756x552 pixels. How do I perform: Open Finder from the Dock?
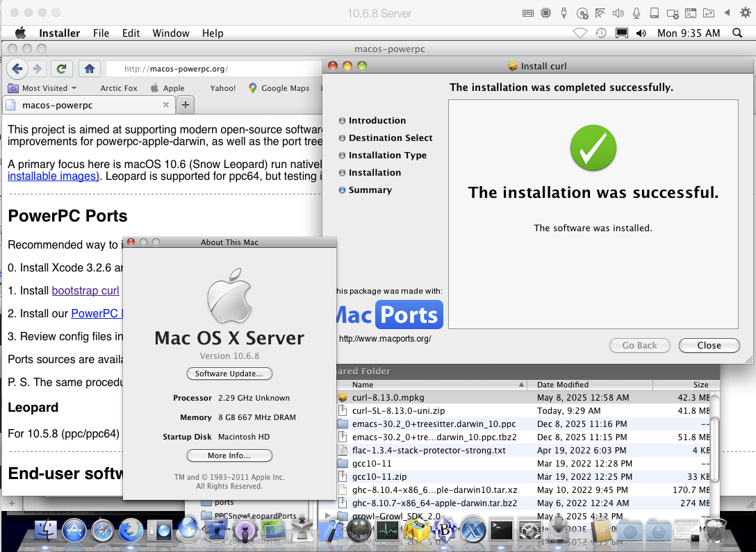coord(47,530)
